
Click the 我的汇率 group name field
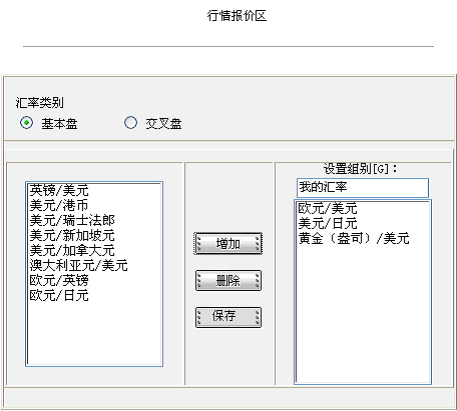363,188
